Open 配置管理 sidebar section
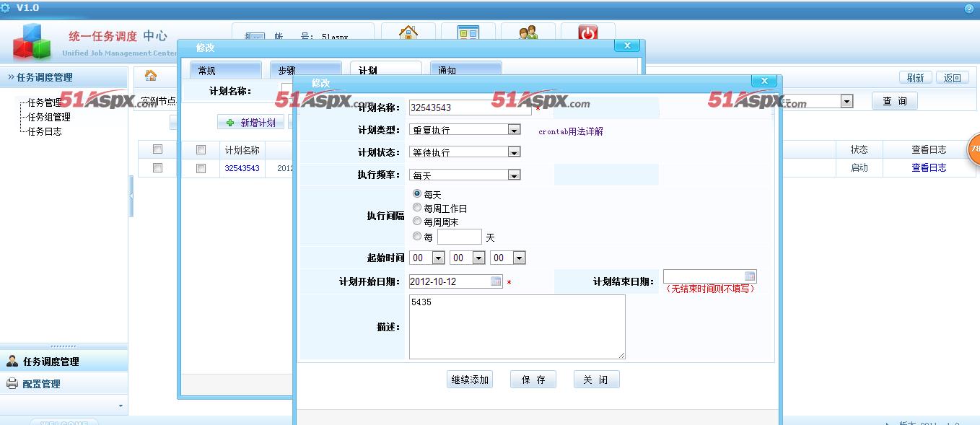Image resolution: width=980 pixels, height=425 pixels. [x=64, y=384]
